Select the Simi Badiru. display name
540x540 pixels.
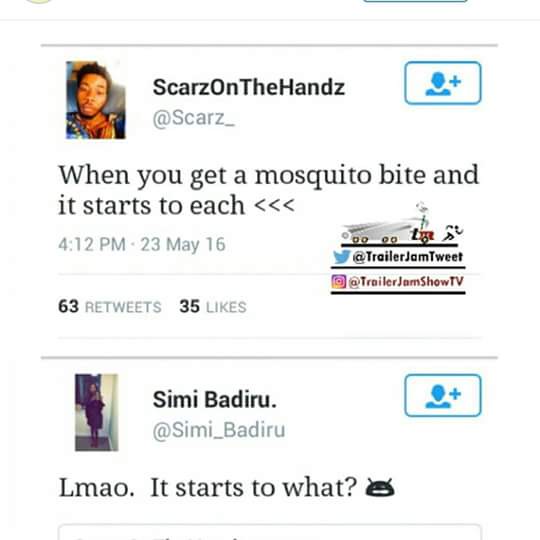215,399
